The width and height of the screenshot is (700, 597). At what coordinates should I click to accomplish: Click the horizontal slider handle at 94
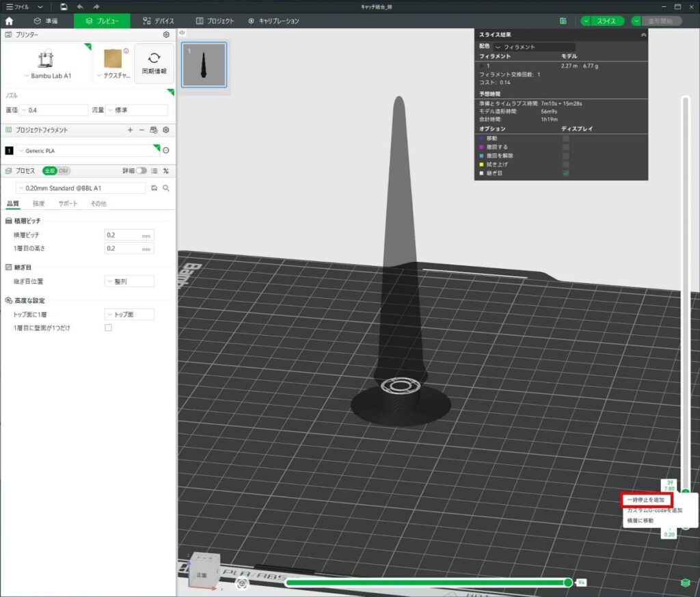tap(567, 583)
